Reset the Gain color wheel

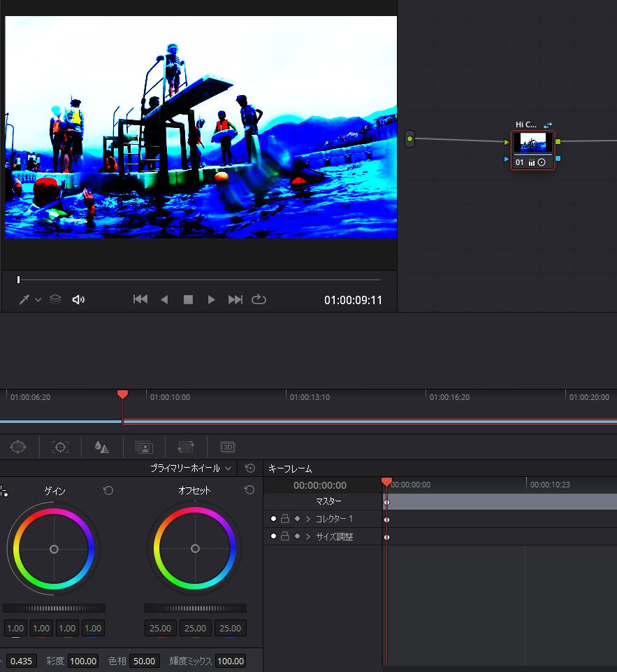[x=108, y=491]
